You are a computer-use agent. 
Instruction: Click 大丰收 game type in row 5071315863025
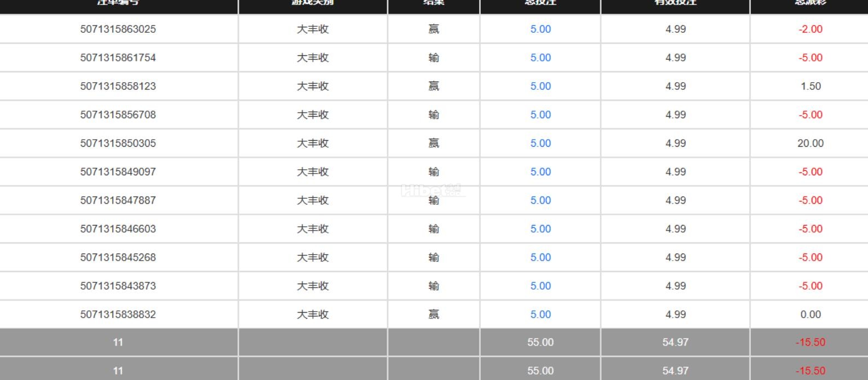[x=313, y=29]
